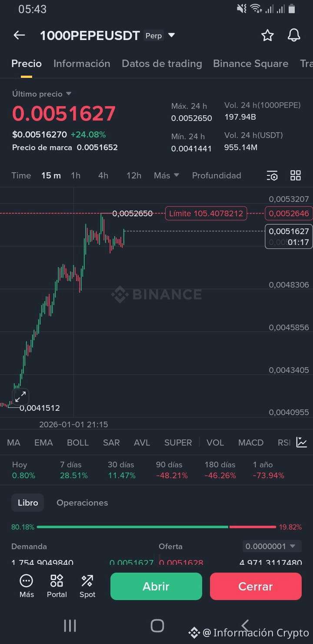Tap the back arrow icon
313x644 pixels.
[x=19, y=36]
